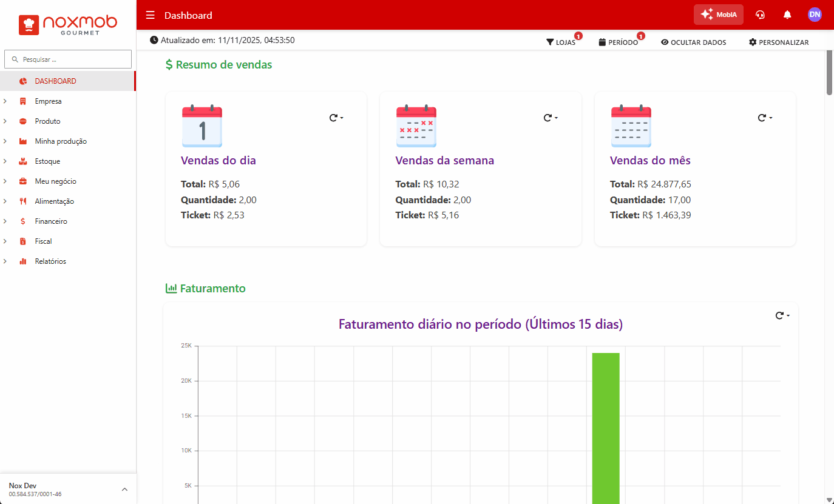Expand the Estoque sidebar section

click(47, 161)
